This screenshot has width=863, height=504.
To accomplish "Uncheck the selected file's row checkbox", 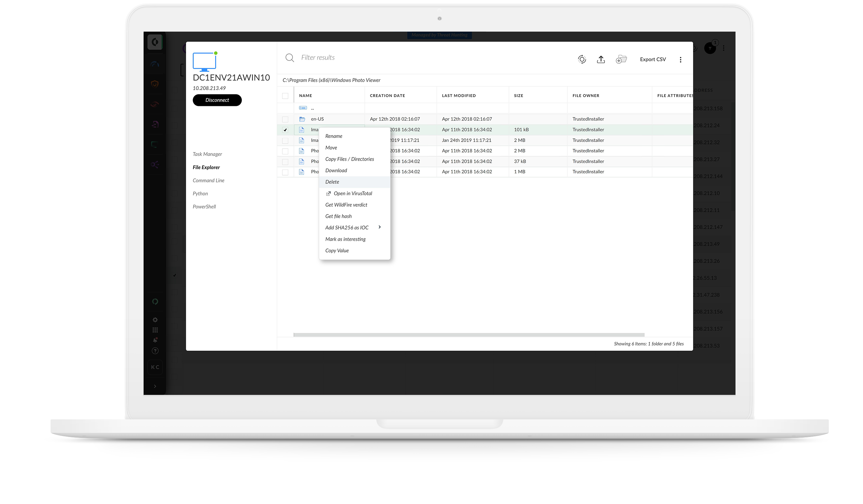I will point(285,129).
